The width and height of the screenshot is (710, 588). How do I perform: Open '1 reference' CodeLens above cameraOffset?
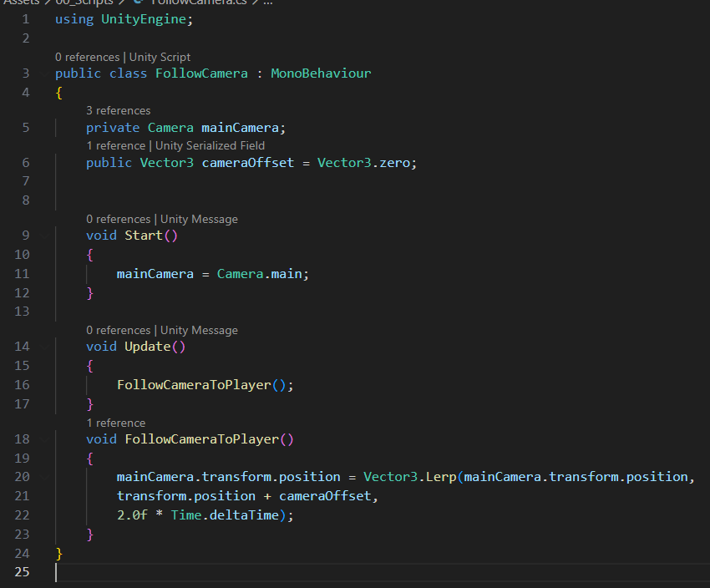point(116,146)
